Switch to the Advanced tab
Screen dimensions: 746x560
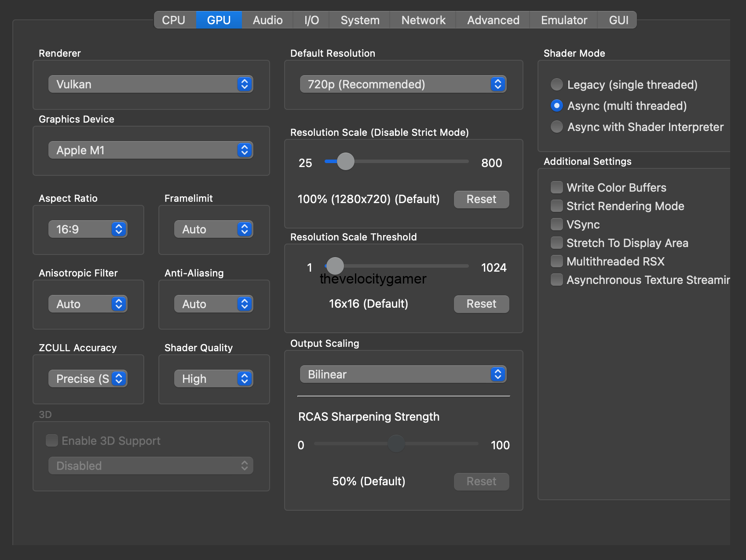point(492,20)
